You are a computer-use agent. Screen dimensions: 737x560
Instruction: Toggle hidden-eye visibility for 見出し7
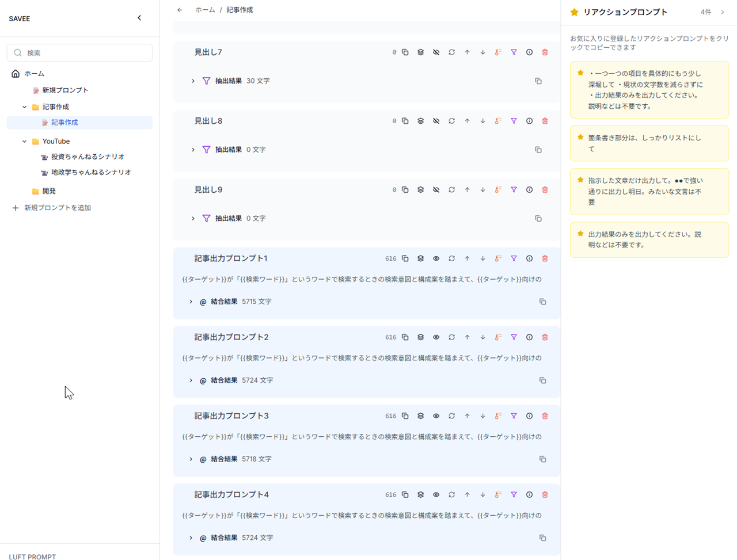(436, 52)
